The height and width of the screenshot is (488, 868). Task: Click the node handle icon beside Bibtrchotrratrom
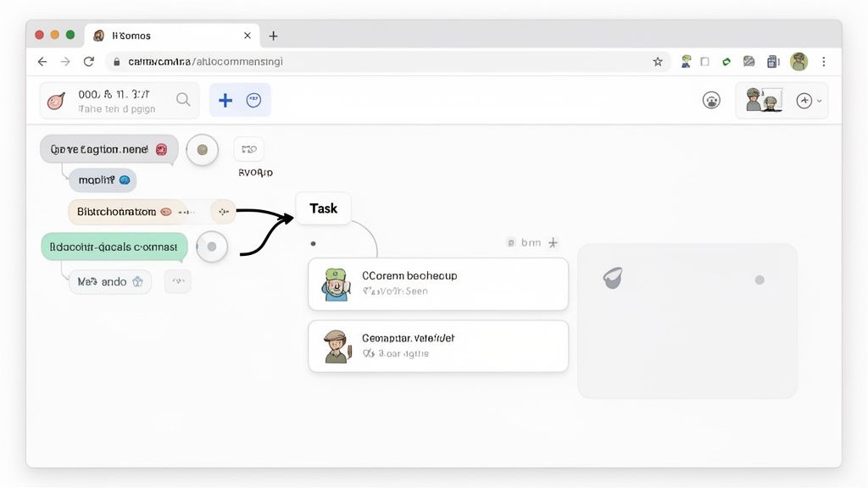[x=222, y=211]
